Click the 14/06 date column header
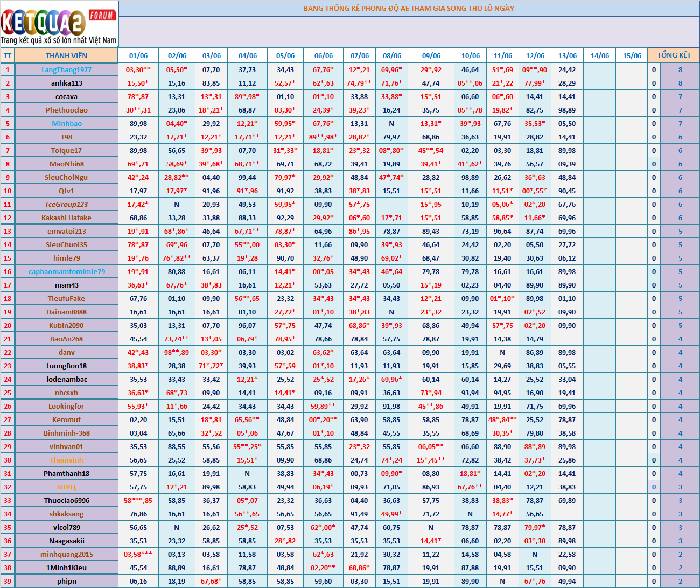This screenshot has height=588, width=700. tap(600, 55)
